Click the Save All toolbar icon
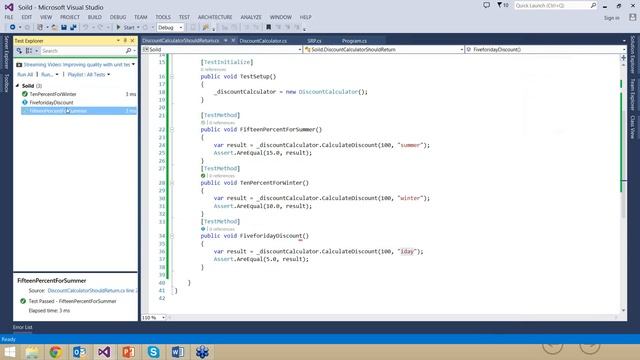Image resolution: width=640 pixels, height=360 pixels. 73,27
